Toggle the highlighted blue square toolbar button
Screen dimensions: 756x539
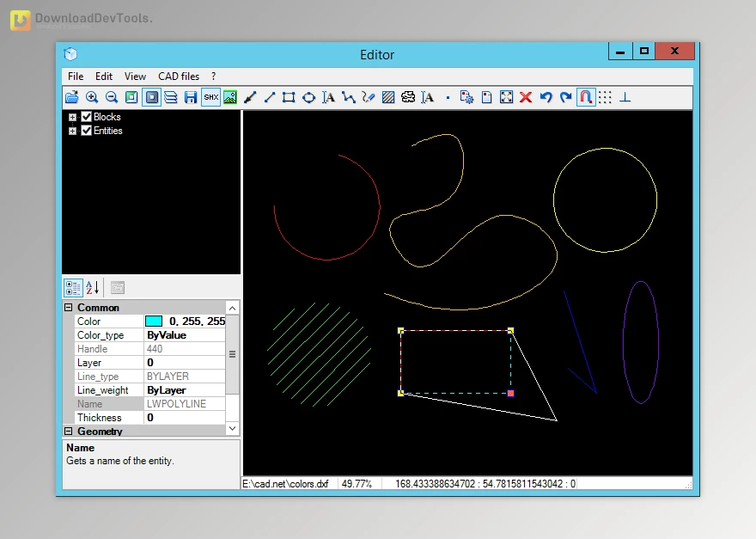151,97
